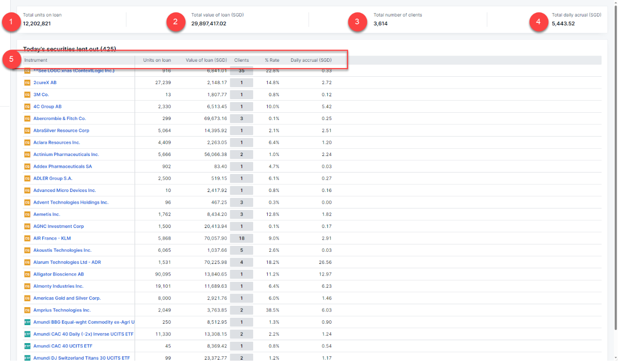Sort by Value of loan (SGD) header

point(206,60)
